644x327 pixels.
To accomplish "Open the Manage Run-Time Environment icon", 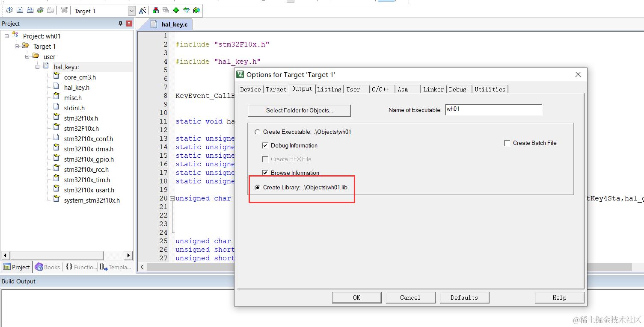I will (196, 11).
